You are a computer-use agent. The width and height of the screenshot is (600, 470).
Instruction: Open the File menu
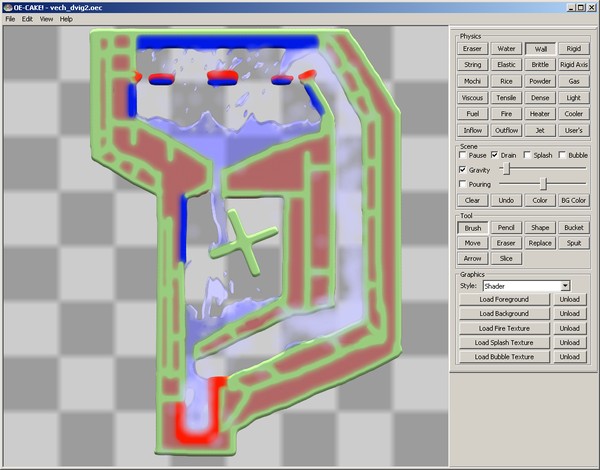coord(11,19)
